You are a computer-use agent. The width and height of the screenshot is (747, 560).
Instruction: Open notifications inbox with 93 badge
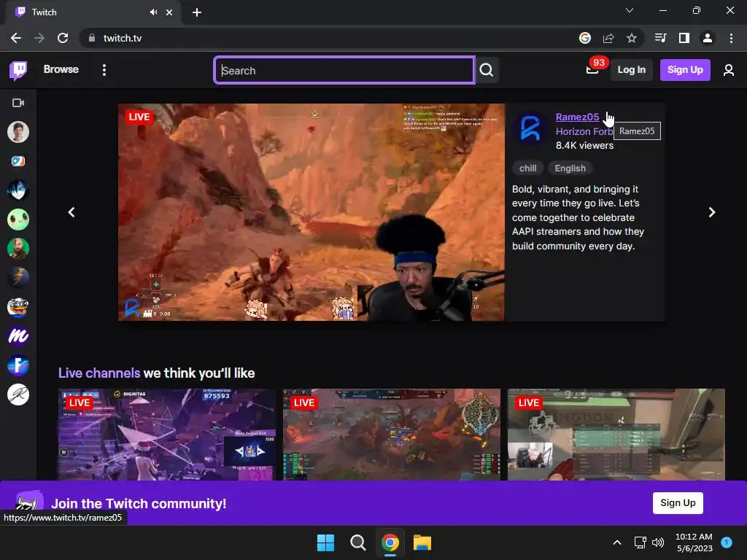592,70
